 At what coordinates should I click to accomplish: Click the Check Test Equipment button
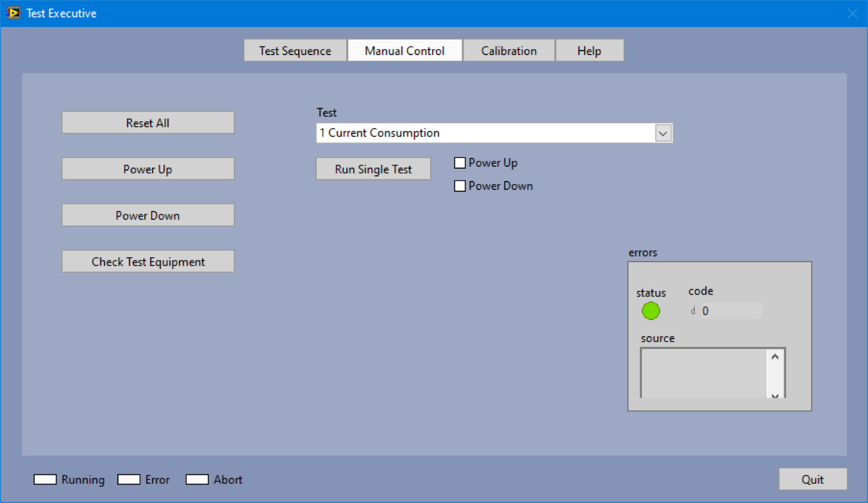[x=148, y=262]
